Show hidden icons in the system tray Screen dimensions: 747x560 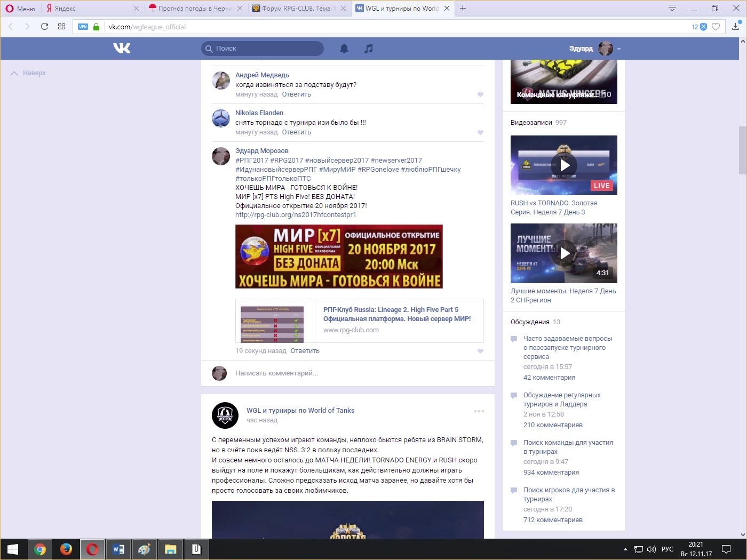click(625, 549)
